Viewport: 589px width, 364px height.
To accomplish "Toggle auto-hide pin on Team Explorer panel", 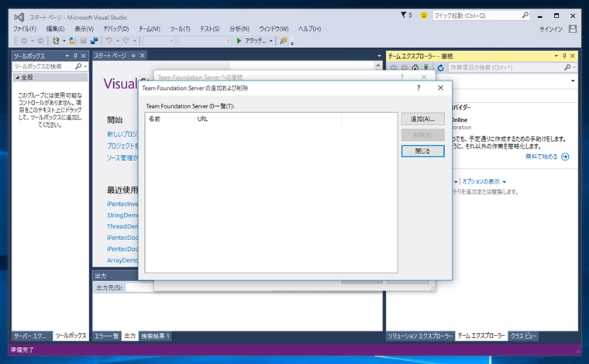I will 564,56.
